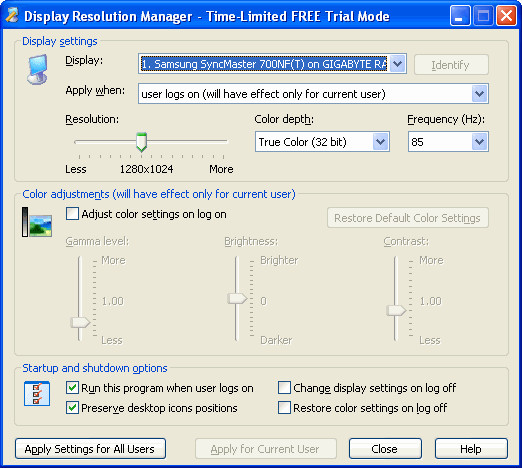Viewport: 522px width, 468px height.
Task: Click the Resolution slider thumb
Action: [141, 142]
